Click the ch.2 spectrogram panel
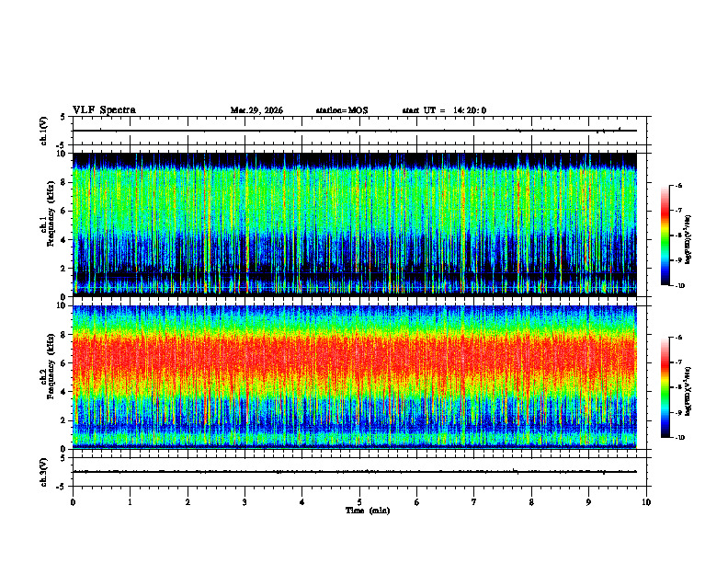This screenshot has height=563, width=728. tap(354, 377)
